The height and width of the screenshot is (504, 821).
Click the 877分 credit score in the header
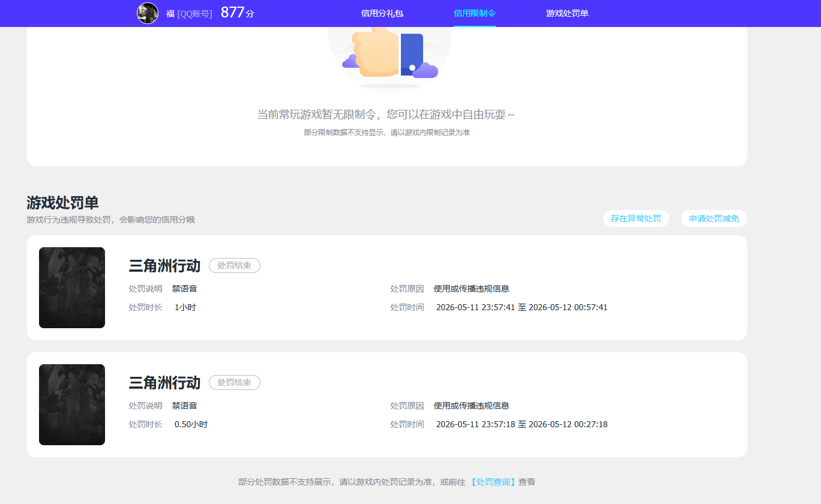point(238,13)
